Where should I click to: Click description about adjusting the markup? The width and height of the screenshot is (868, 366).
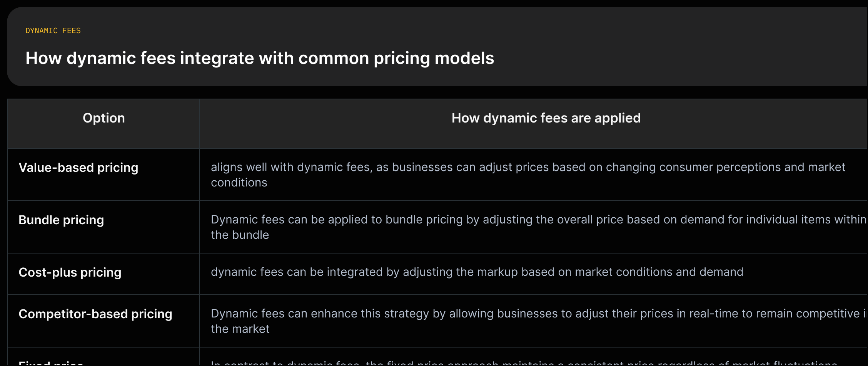click(x=477, y=272)
